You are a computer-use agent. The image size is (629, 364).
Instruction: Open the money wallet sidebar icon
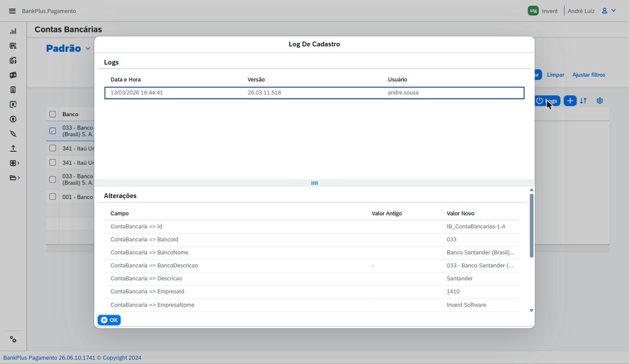point(13,75)
